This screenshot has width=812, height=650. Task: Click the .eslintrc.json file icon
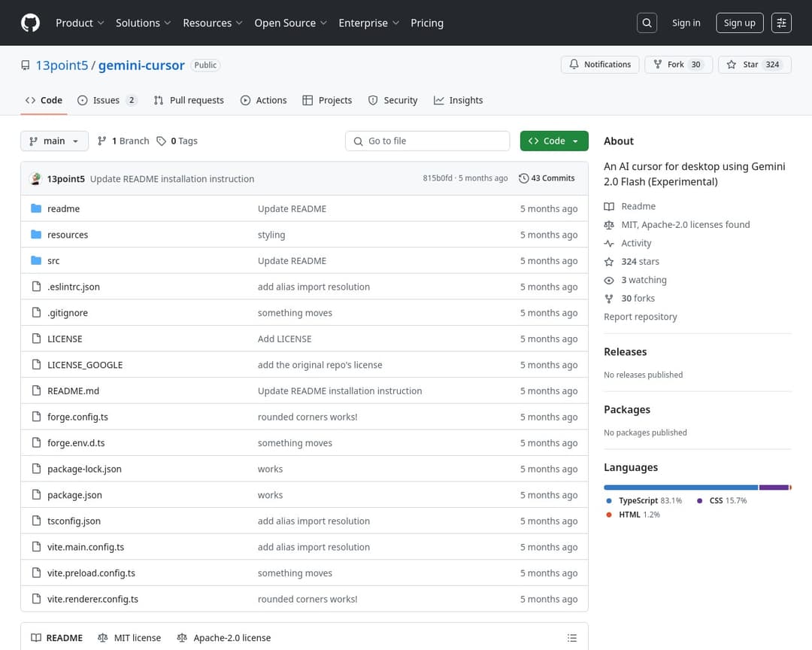pos(36,286)
